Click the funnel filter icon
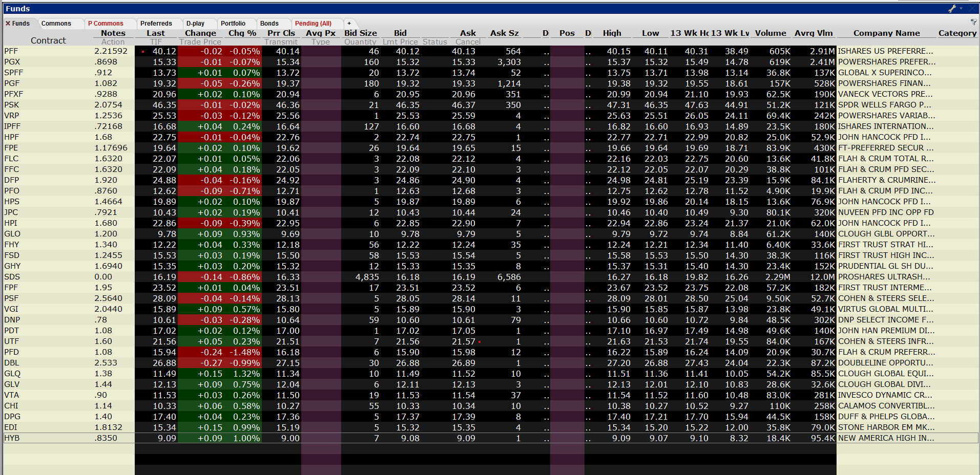This screenshot has width=980, height=475. pyautogui.click(x=973, y=23)
